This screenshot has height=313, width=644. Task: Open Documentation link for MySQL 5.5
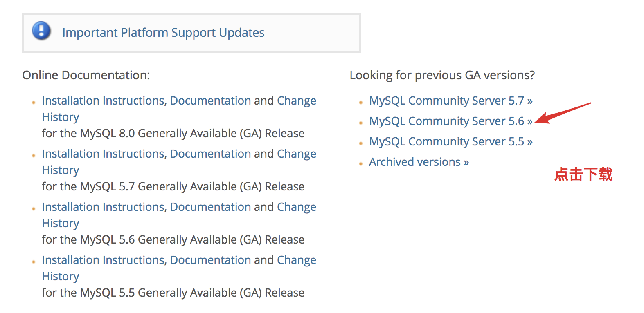tap(210, 260)
